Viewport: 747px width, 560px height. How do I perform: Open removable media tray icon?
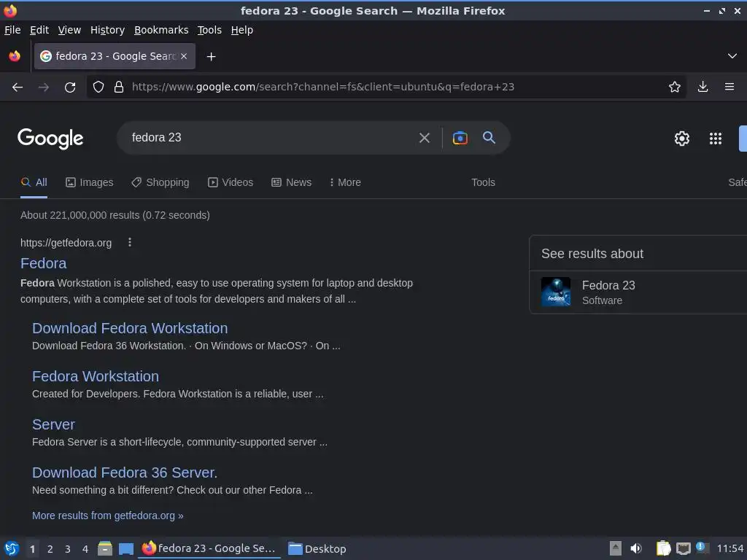[616, 548]
